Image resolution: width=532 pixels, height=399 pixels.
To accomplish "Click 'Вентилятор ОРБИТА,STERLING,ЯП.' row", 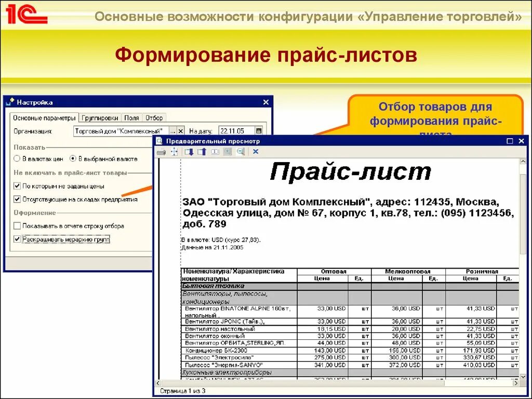I will [350, 343].
